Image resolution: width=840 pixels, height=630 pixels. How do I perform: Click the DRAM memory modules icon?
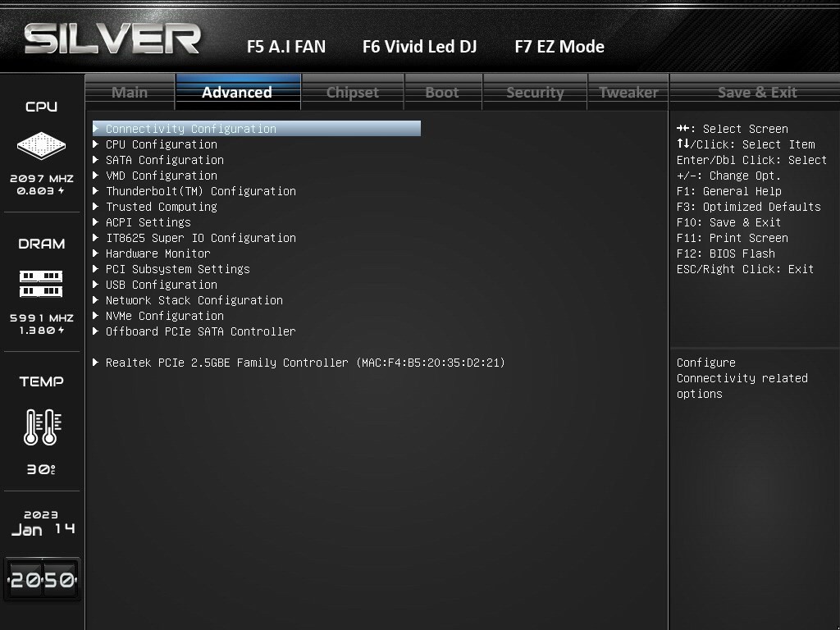41,284
